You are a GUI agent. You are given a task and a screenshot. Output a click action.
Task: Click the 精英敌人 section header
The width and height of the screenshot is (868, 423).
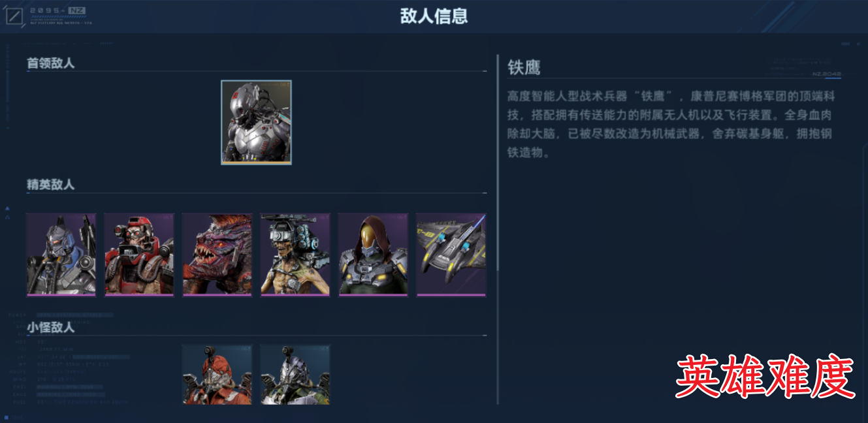coord(50,185)
